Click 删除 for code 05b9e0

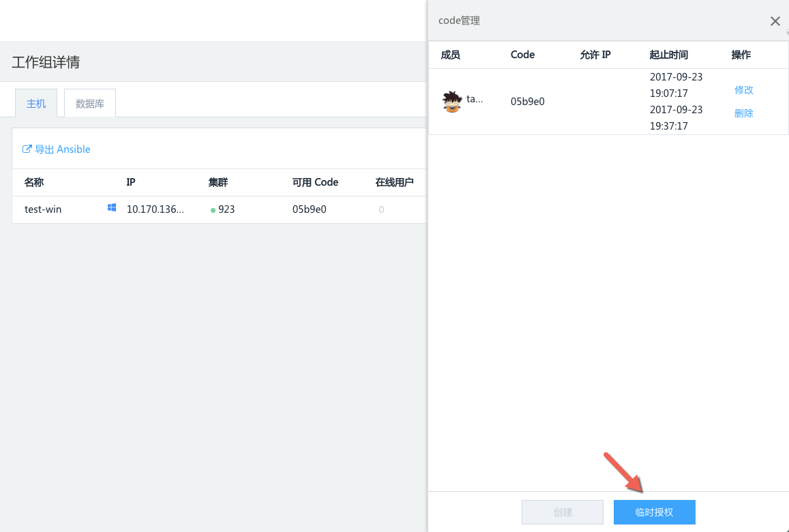click(744, 113)
